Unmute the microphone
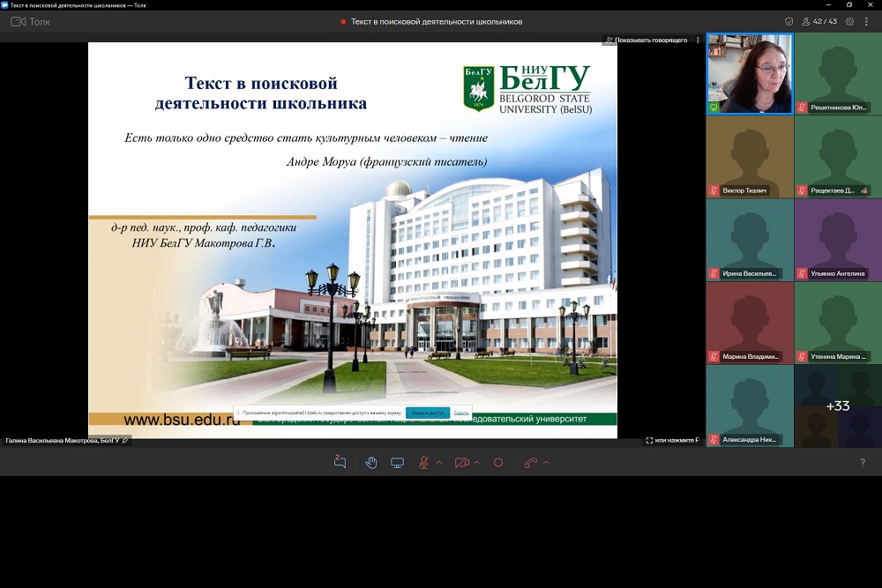The image size is (882, 588). tap(423, 463)
